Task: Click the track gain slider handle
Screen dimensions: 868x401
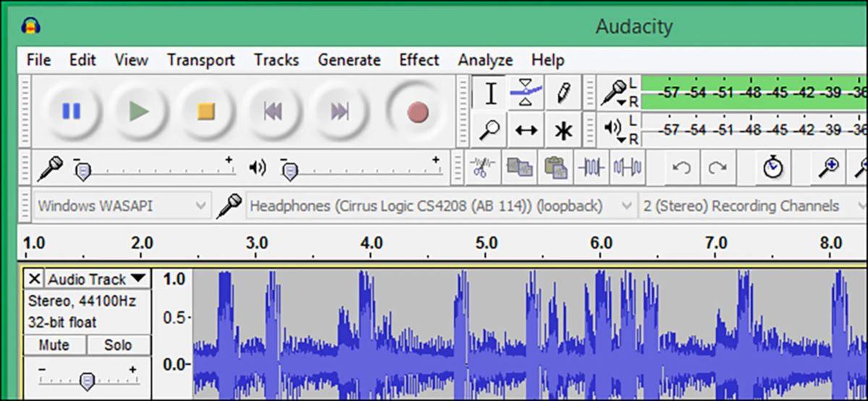Action: tap(87, 380)
